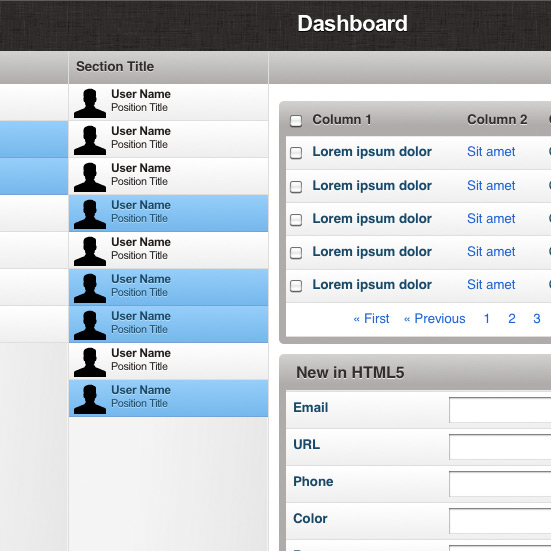This screenshot has width=551, height=551.
Task: Click into the Email input field
Action: 500,410
